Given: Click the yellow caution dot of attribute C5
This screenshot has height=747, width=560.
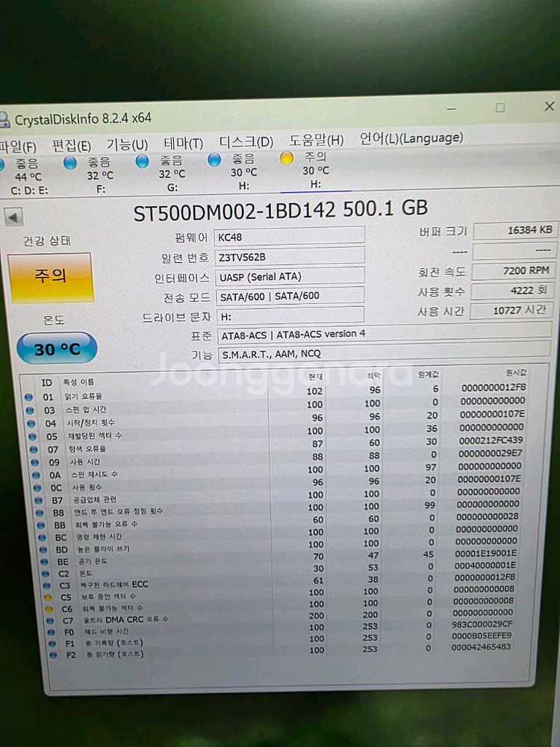Looking at the screenshot, I should (48, 598).
